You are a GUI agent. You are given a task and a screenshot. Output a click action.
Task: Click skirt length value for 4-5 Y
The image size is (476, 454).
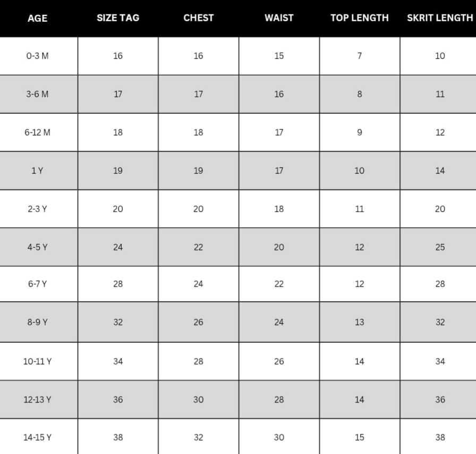[440, 247]
